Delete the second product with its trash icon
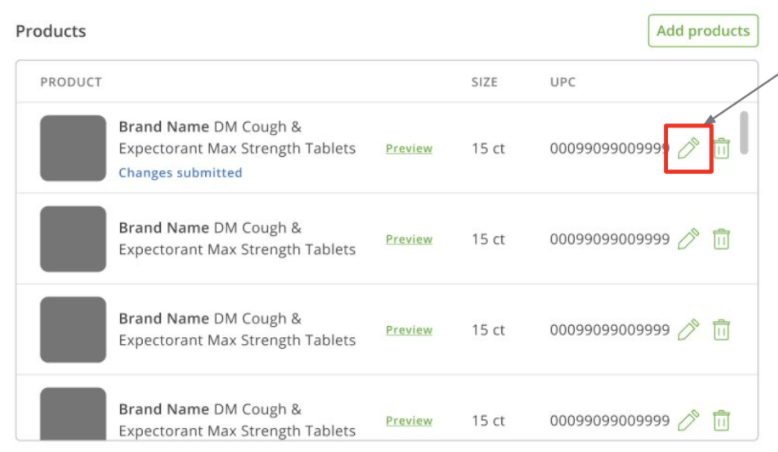 coord(721,239)
